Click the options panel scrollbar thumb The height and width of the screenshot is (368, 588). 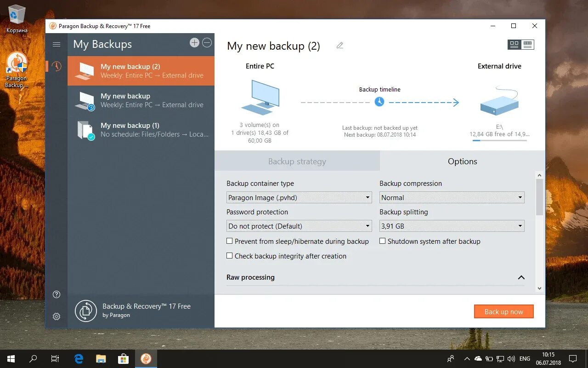[x=539, y=197]
